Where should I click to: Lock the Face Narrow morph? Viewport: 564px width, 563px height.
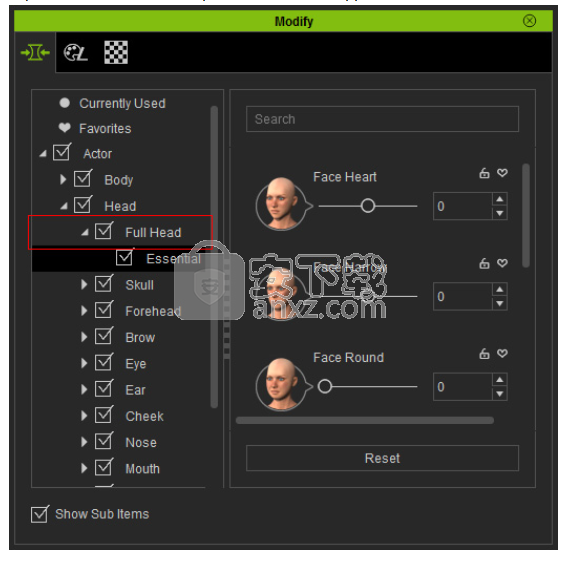click(x=484, y=263)
